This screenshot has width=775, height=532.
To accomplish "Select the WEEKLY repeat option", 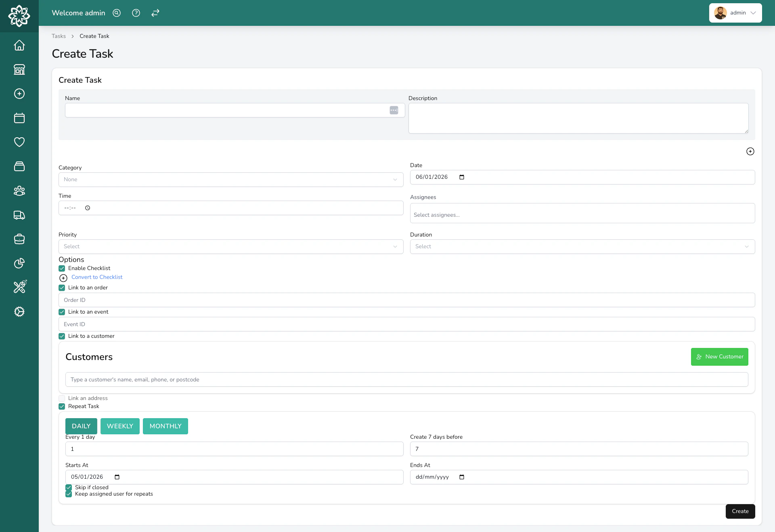I will [120, 426].
